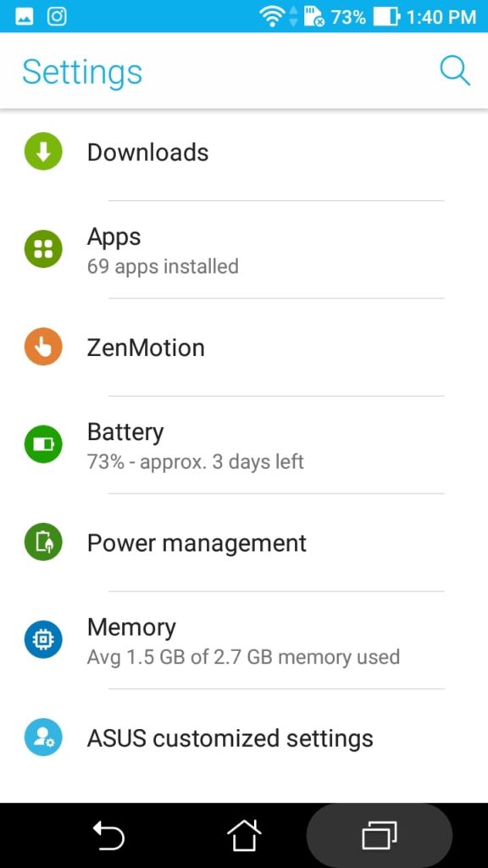Open the Downloads settings entry

244,153
